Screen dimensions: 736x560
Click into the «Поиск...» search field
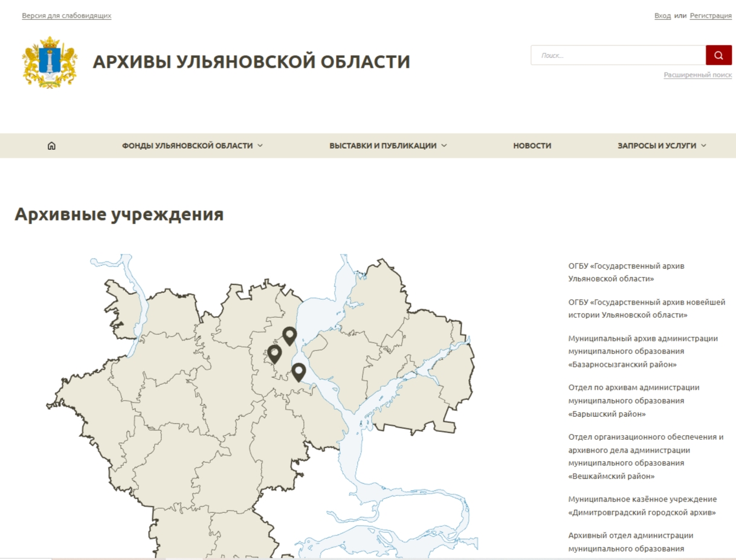click(618, 56)
